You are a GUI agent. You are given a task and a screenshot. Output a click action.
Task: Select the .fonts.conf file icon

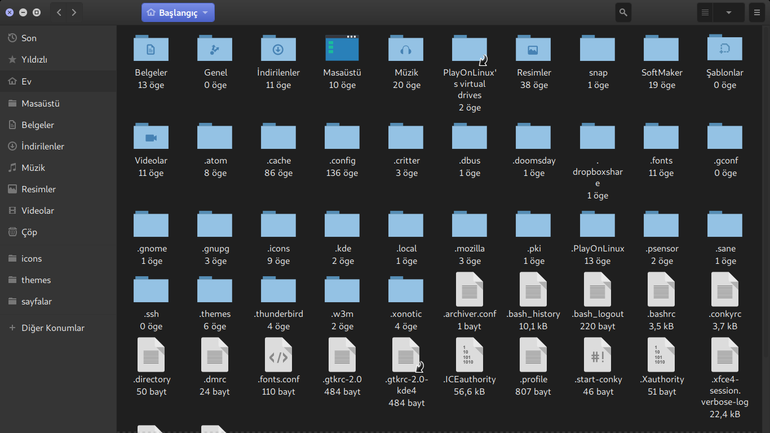[278, 355]
